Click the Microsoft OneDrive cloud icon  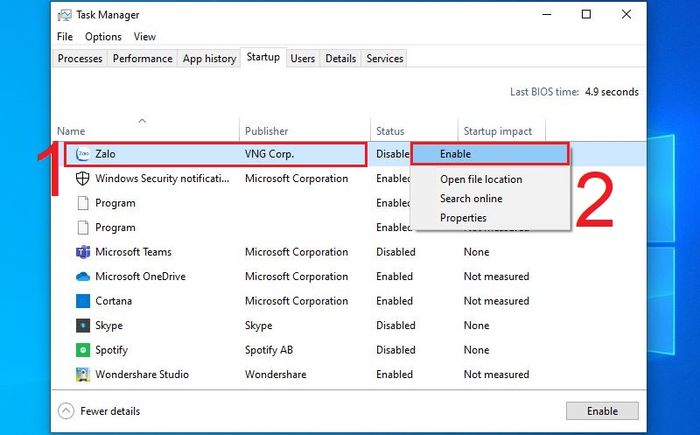coord(83,276)
